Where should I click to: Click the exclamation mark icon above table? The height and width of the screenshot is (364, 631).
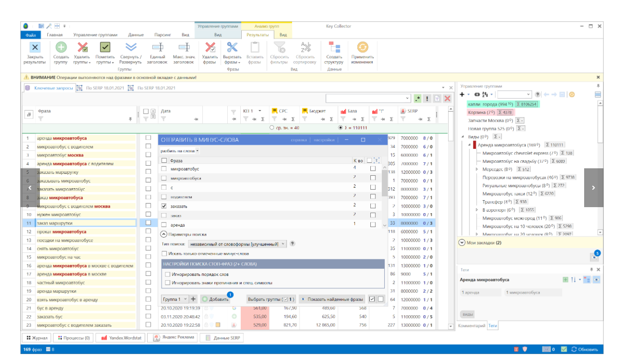(427, 99)
